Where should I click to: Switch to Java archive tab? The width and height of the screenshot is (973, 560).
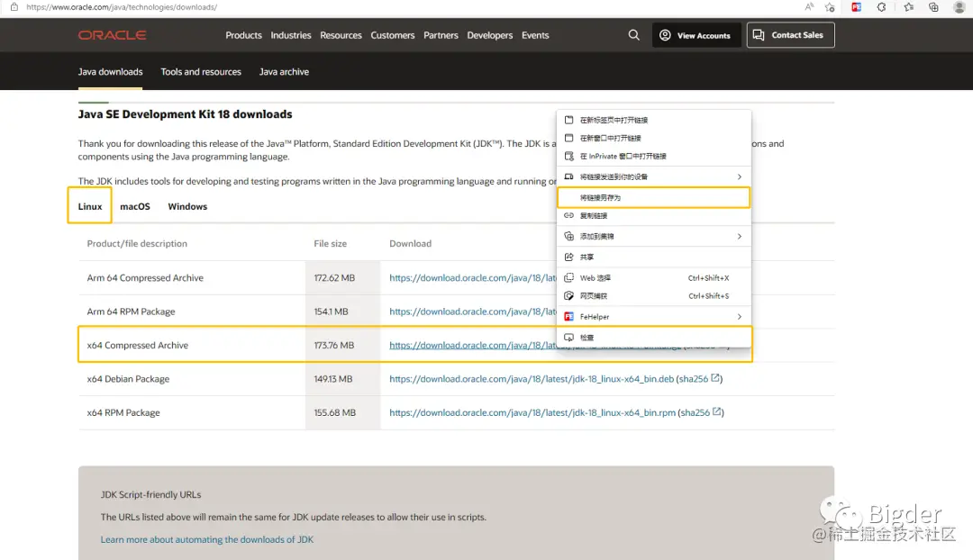click(x=284, y=72)
